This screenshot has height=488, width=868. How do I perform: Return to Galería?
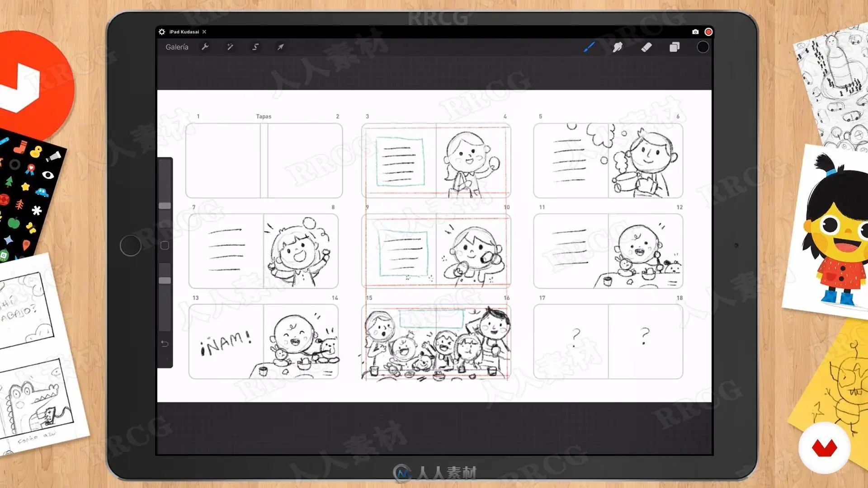(177, 47)
